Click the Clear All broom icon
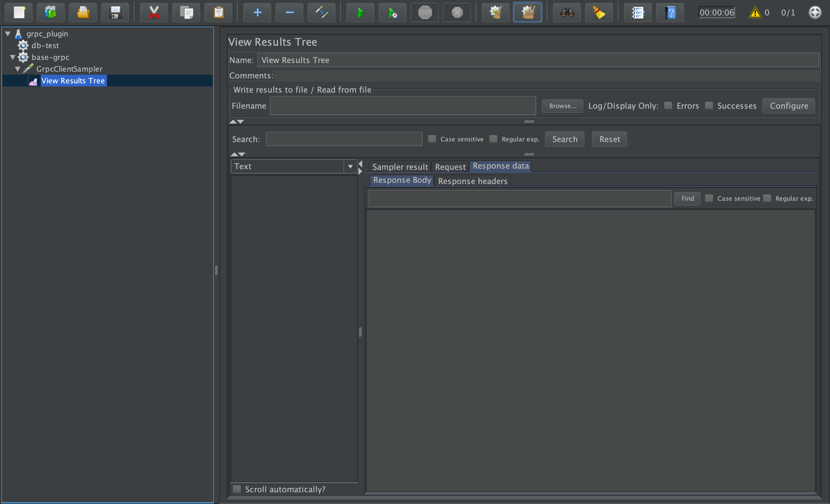The width and height of the screenshot is (830, 504). pos(527,13)
